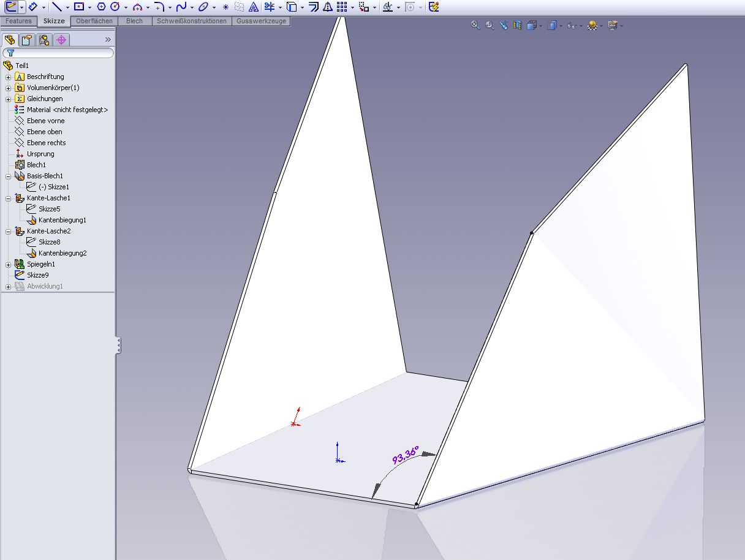
Task: Select the Arc sketch tool
Action: [137, 7]
